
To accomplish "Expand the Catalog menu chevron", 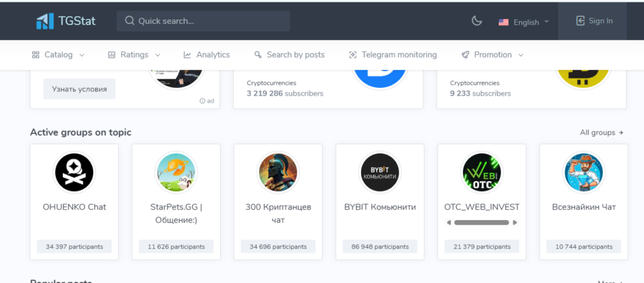I will [81, 55].
